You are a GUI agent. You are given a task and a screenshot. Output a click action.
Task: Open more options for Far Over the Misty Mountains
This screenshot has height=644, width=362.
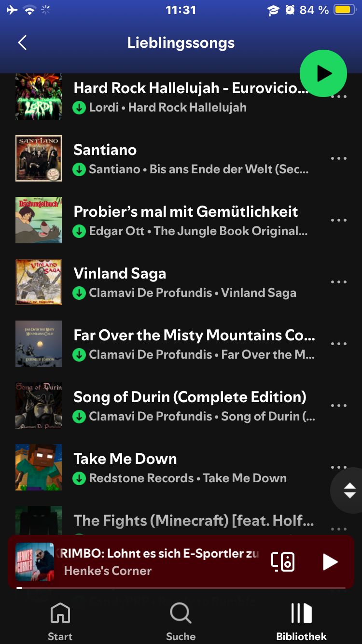coord(338,344)
